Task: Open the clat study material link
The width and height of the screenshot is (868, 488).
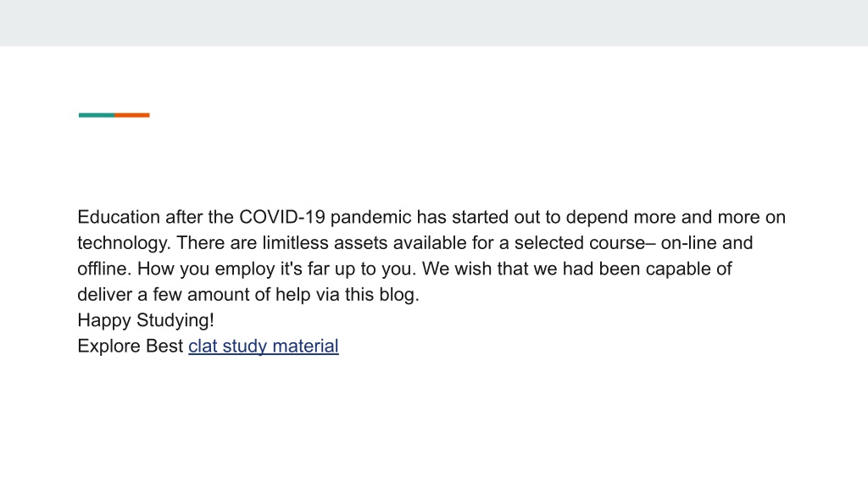Action: click(x=264, y=347)
